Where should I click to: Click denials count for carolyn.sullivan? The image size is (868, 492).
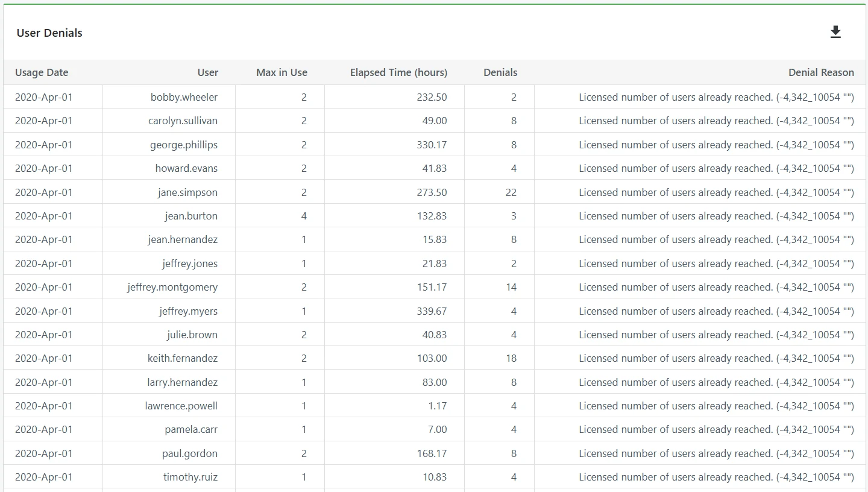coord(514,121)
